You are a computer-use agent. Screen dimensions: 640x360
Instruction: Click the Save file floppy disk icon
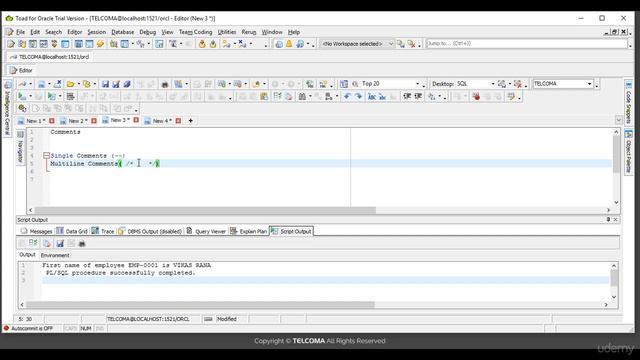105,84
